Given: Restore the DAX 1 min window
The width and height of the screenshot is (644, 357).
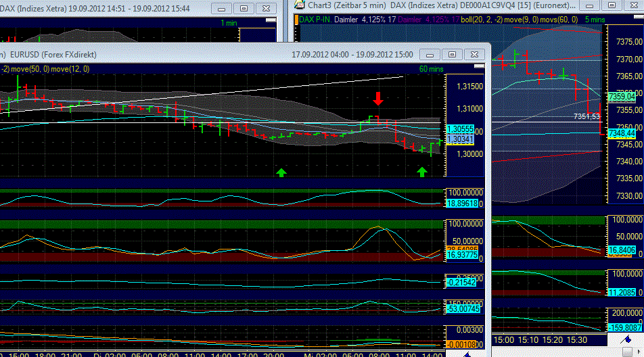Looking at the screenshot, I should point(244,9).
